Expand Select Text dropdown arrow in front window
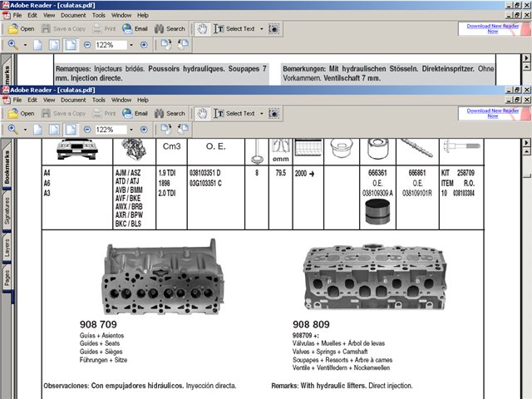The width and height of the screenshot is (532, 399). (262, 114)
